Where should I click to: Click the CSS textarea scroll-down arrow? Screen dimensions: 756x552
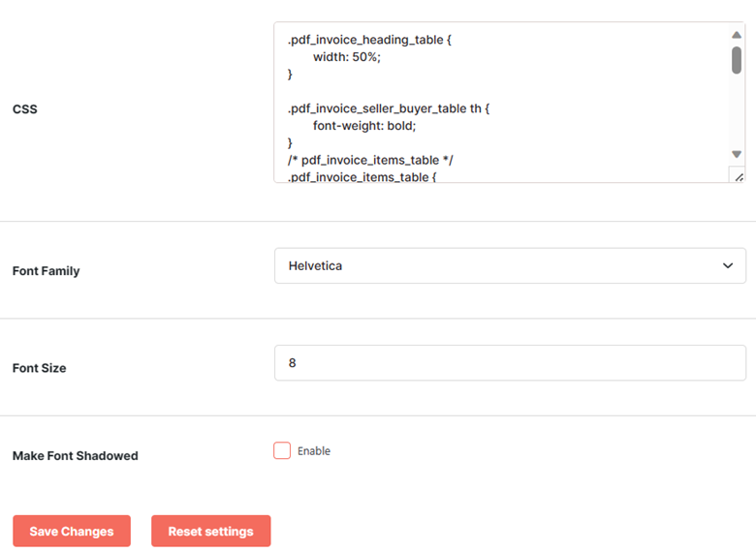737,154
